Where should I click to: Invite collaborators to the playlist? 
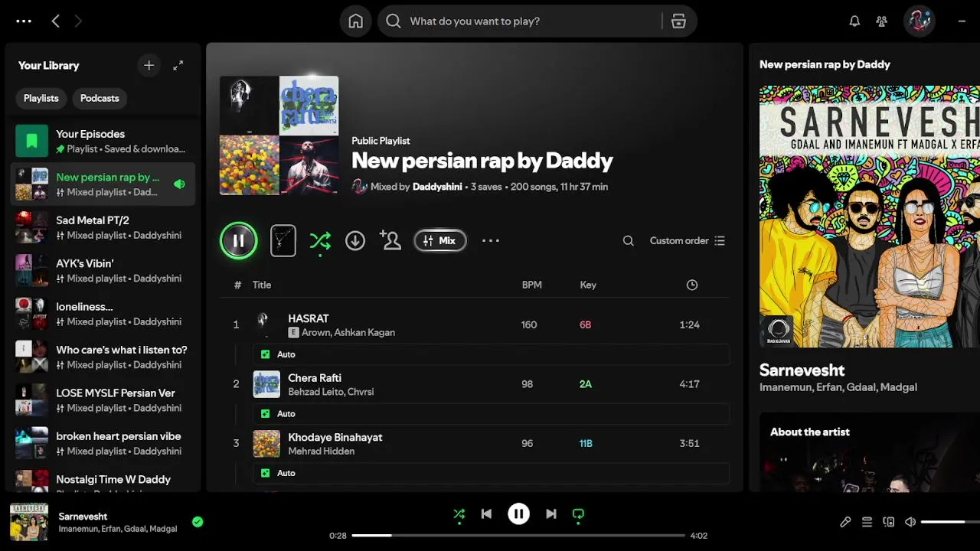390,241
